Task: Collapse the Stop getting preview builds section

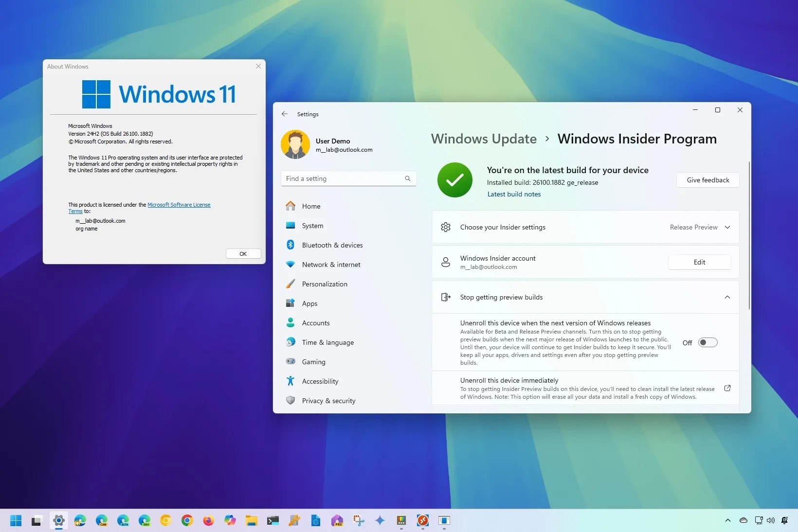Action: pos(727,297)
